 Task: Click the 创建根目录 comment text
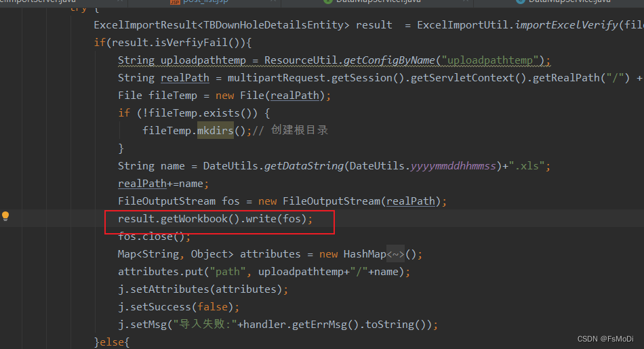[x=300, y=130]
